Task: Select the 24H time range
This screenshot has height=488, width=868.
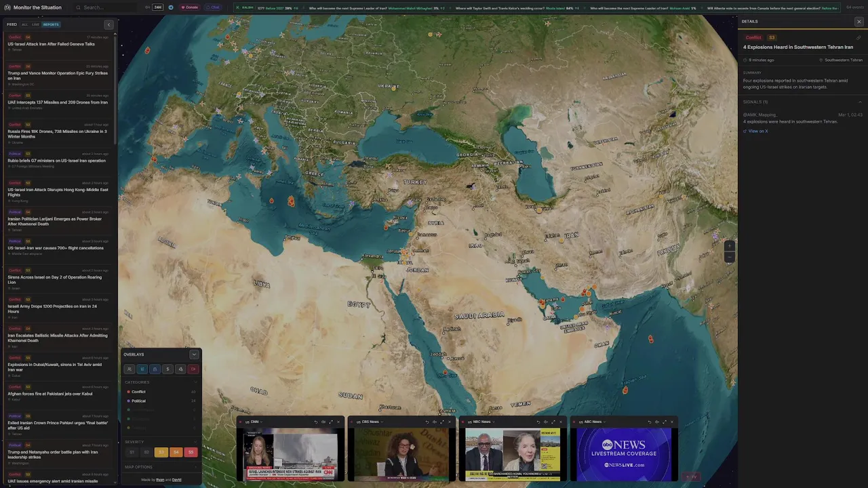Action: pos(158,7)
